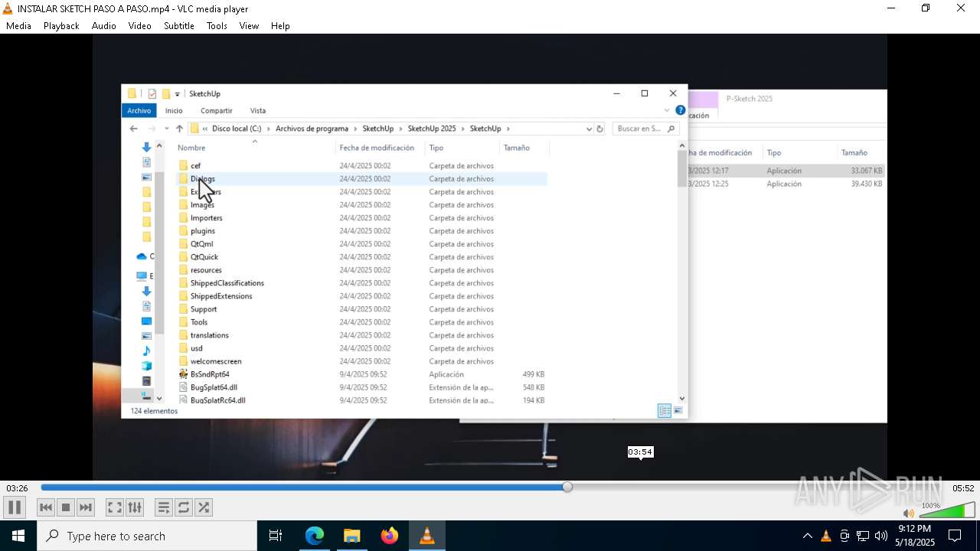Click the Nombre column header

point(191,148)
